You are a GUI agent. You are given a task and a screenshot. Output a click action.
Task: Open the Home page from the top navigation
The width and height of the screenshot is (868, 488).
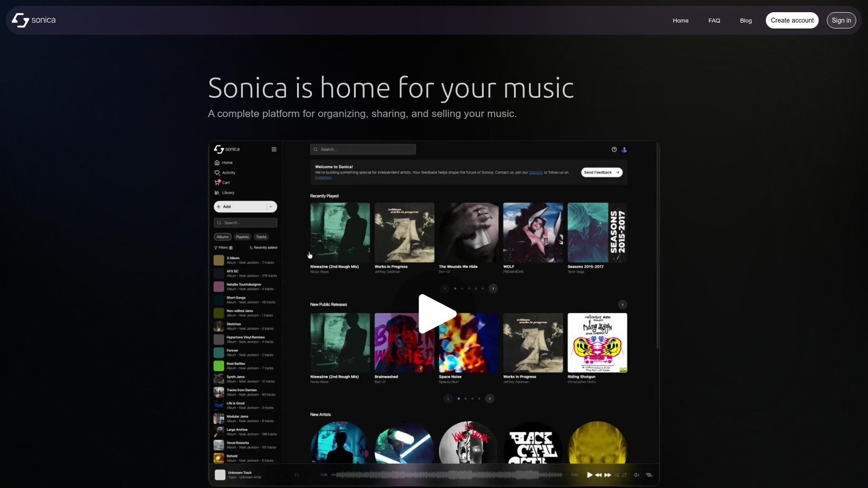(680, 21)
